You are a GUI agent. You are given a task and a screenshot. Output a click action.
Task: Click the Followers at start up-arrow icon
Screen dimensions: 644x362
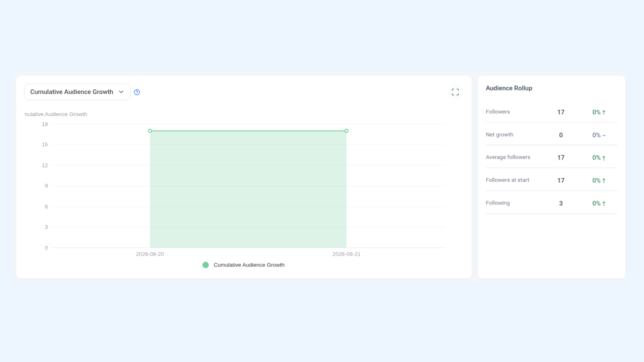(604, 181)
